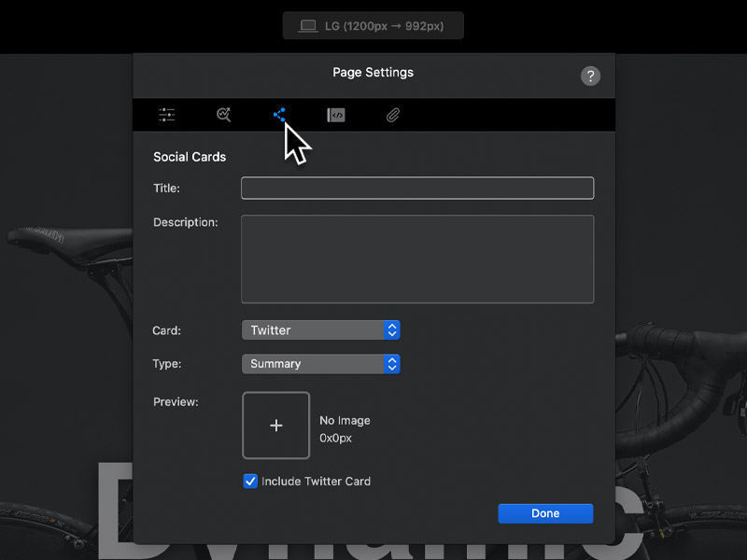Click the "Preview:" label
This screenshot has width=747, height=560.
tap(176, 402)
